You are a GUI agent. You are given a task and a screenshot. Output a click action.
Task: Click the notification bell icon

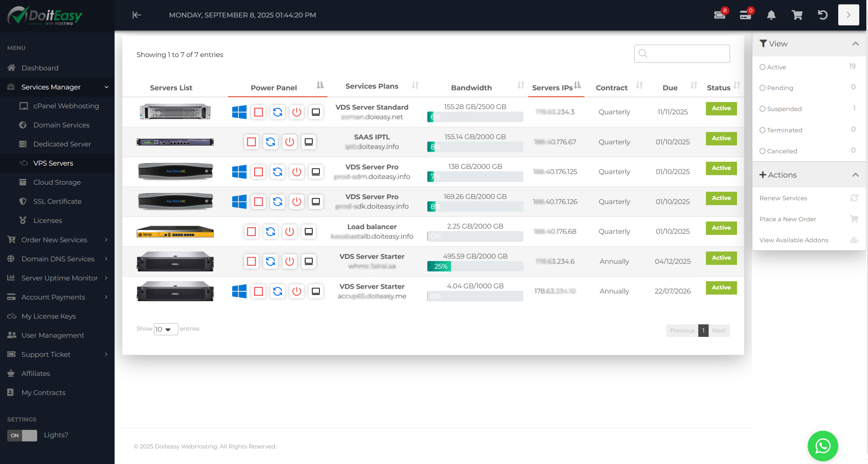coord(771,15)
